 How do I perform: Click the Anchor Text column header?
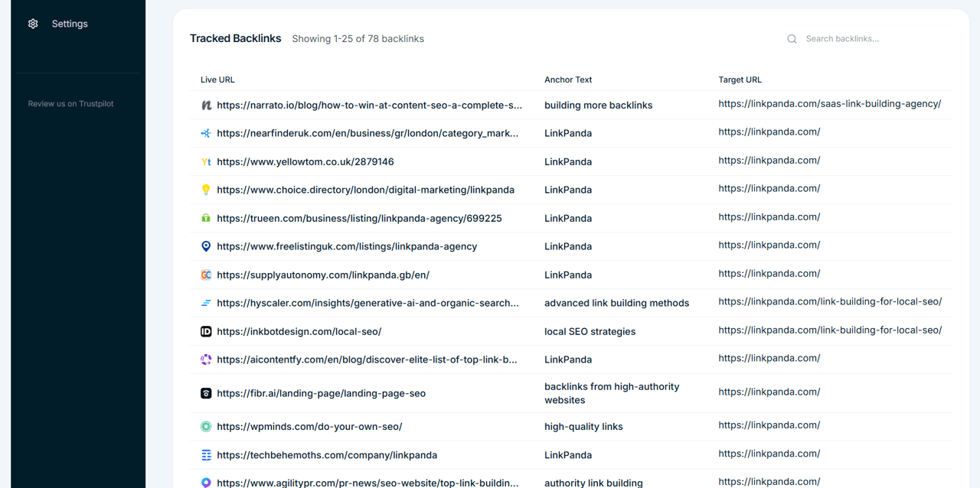[568, 80]
